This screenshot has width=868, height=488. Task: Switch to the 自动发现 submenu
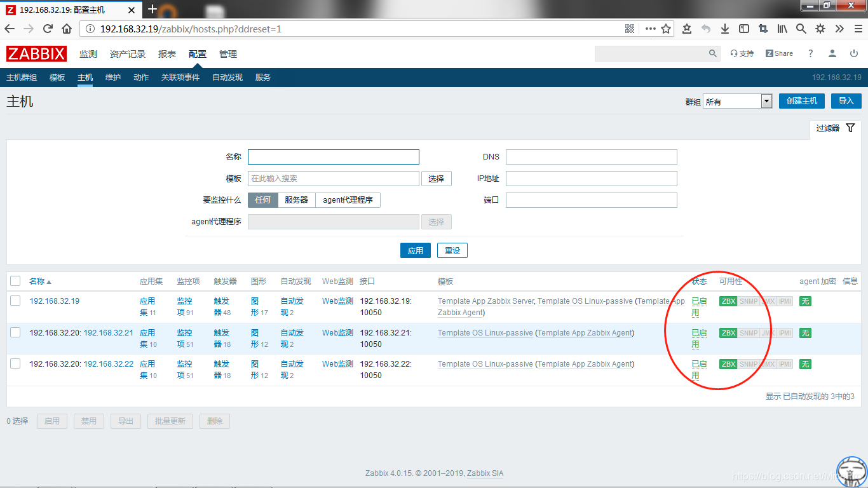[x=227, y=78]
